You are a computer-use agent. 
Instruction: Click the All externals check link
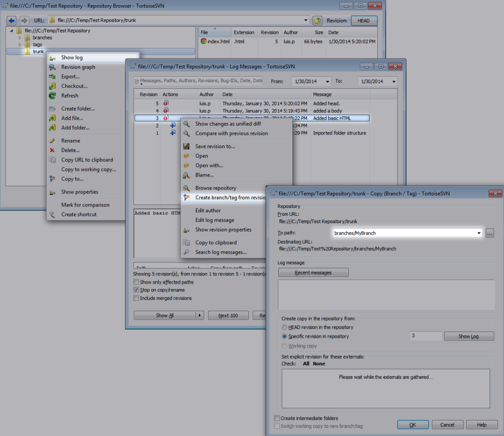tap(306, 364)
